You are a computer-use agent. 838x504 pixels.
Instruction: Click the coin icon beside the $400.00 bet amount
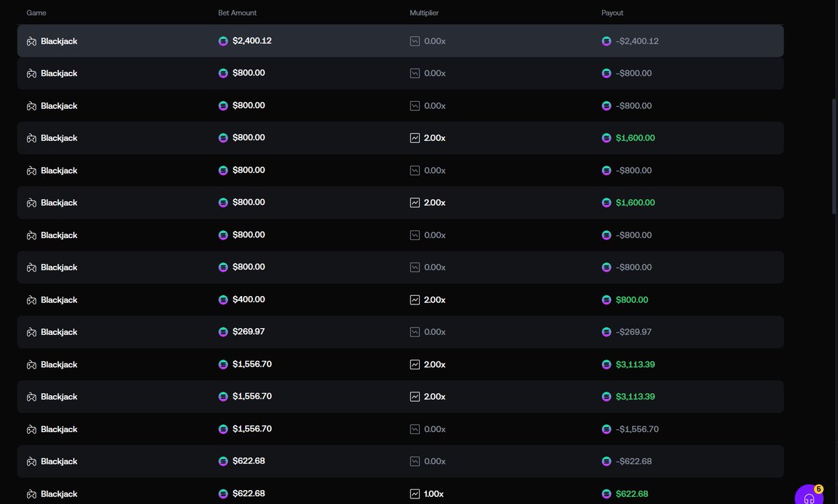pyautogui.click(x=223, y=300)
